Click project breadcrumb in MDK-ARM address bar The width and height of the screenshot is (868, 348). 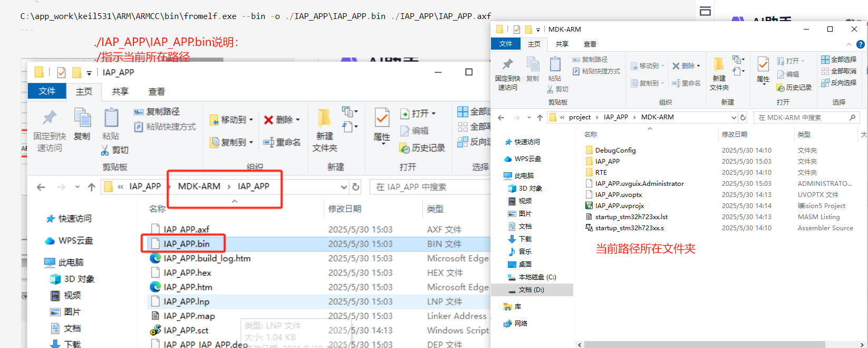580,117
